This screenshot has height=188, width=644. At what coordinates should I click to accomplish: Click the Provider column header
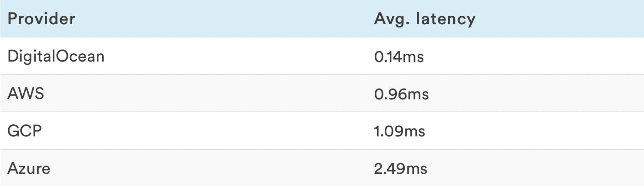(x=41, y=19)
